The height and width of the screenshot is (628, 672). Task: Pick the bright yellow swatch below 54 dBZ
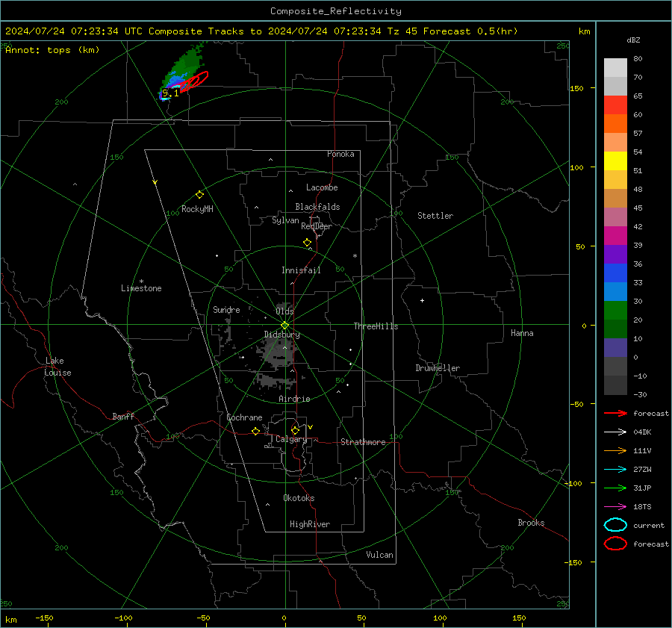point(615,161)
